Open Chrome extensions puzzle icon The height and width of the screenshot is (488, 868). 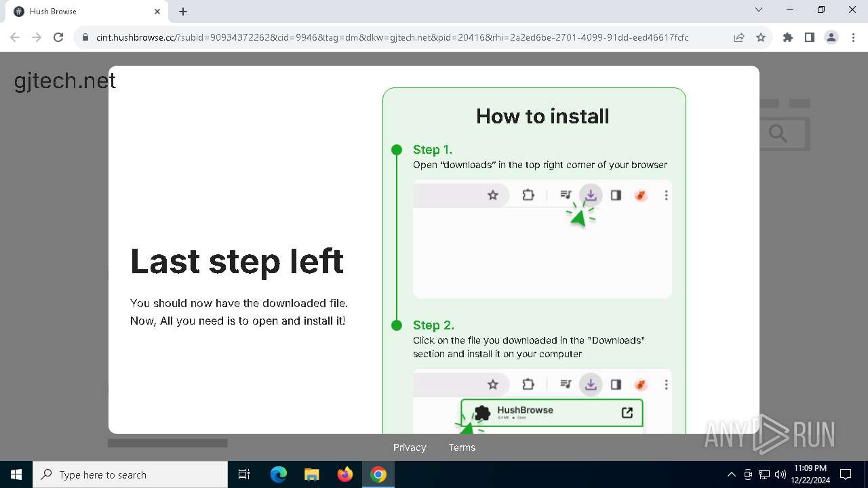coord(788,37)
